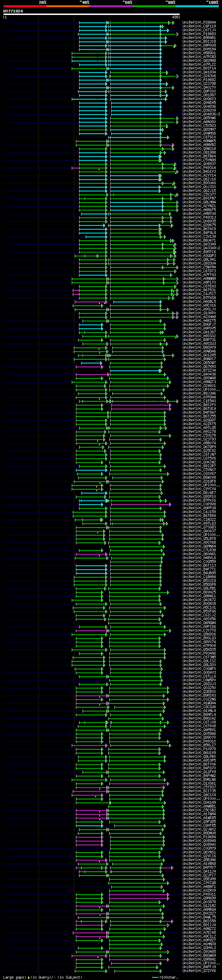Select the UniRef100_Q7ZYV6 label
Image resolution: width=222 pixels, height=980 pixels.
(x=199, y=971)
